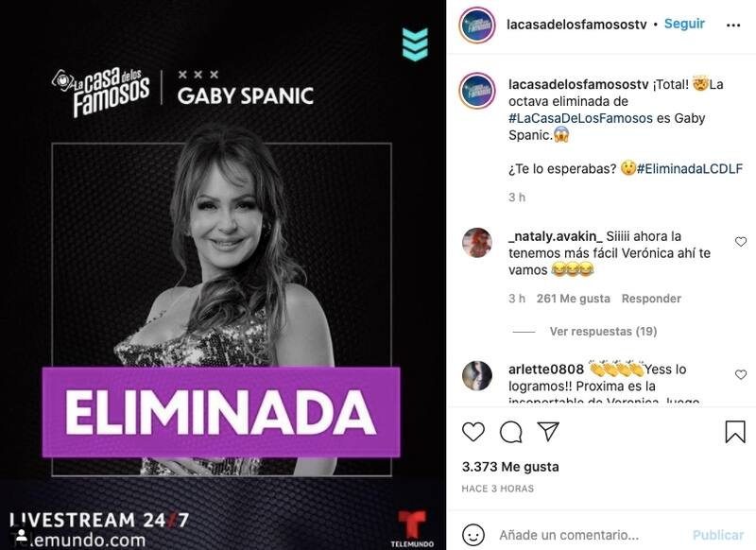Expand Ver respuestas (19) replies
This screenshot has width=756, height=550.
click(603, 331)
